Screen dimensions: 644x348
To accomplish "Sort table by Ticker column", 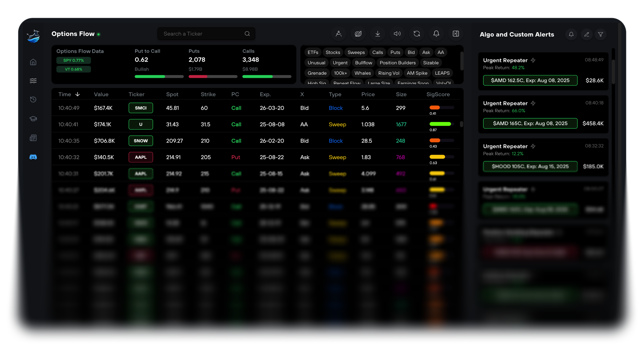I will coord(136,94).
